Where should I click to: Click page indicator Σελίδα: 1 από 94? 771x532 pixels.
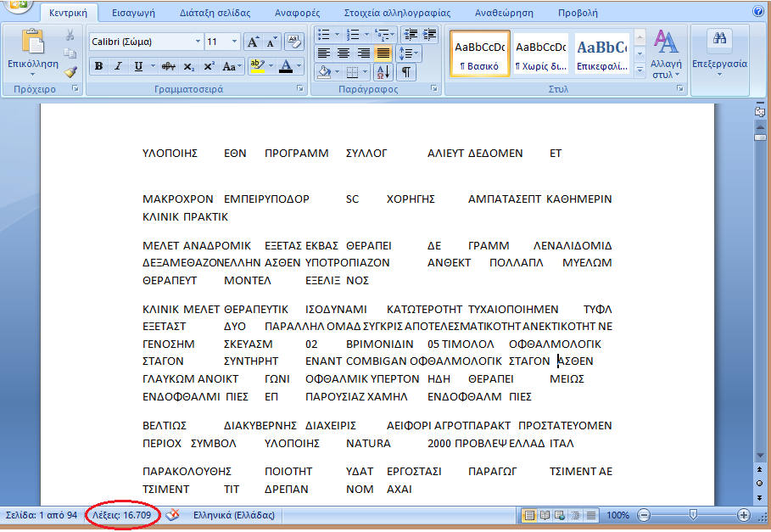tap(42, 515)
